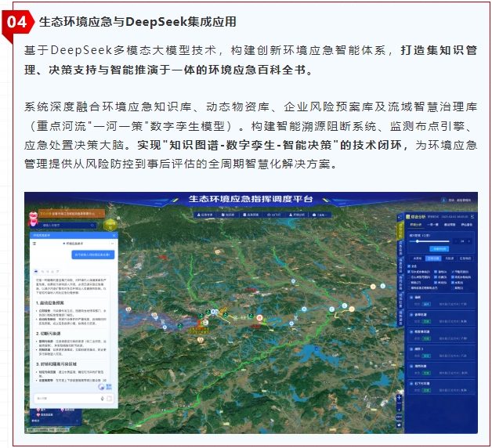Select the yellow 综合分析 vertical side tab
This screenshot has height=448, width=492.
(400, 230)
